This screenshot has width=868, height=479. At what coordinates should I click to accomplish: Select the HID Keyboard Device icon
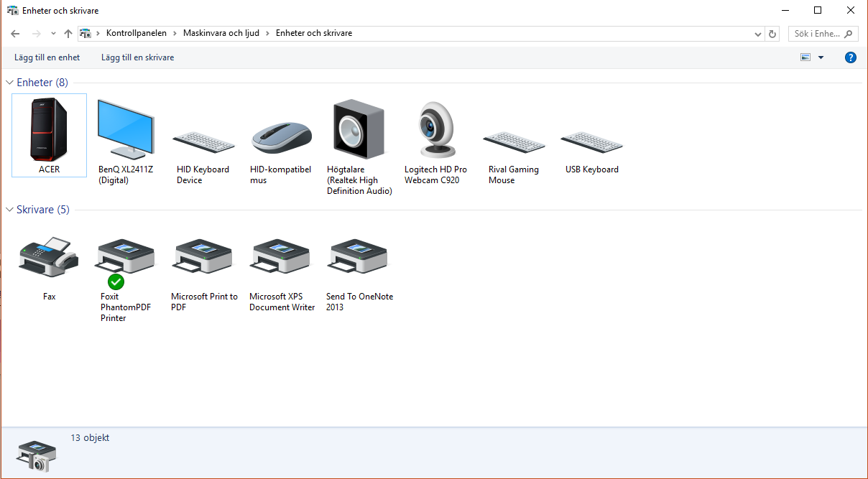[x=203, y=141]
